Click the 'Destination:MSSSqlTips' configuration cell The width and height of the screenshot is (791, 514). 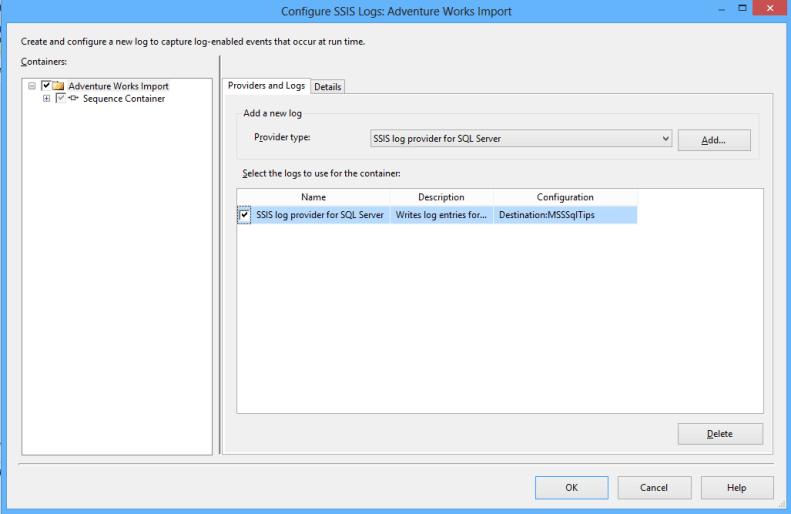pyautogui.click(x=565, y=215)
